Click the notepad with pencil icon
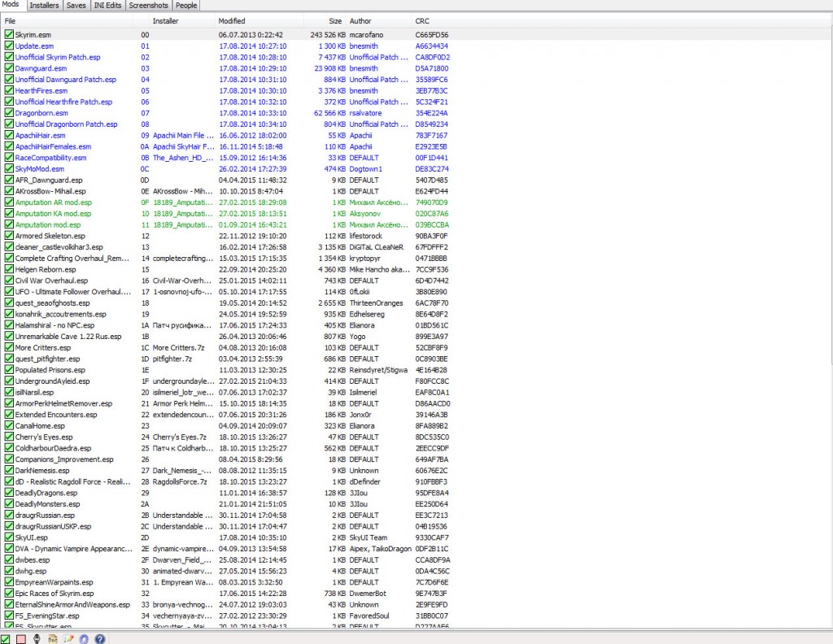 tap(68, 638)
